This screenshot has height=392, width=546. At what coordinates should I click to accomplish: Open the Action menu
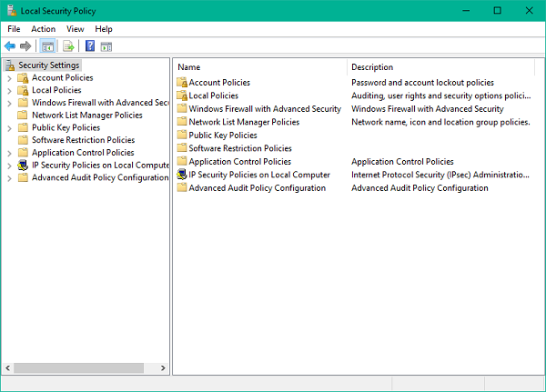click(43, 29)
